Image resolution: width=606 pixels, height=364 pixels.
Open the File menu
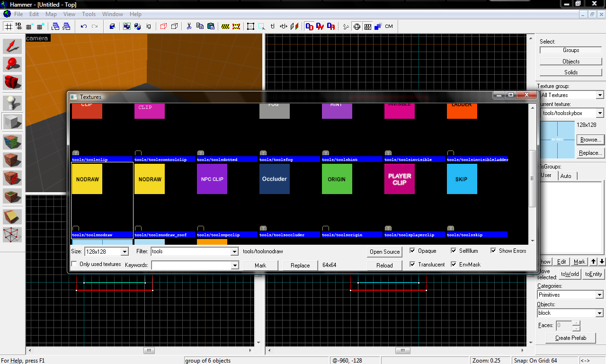[x=18, y=14]
